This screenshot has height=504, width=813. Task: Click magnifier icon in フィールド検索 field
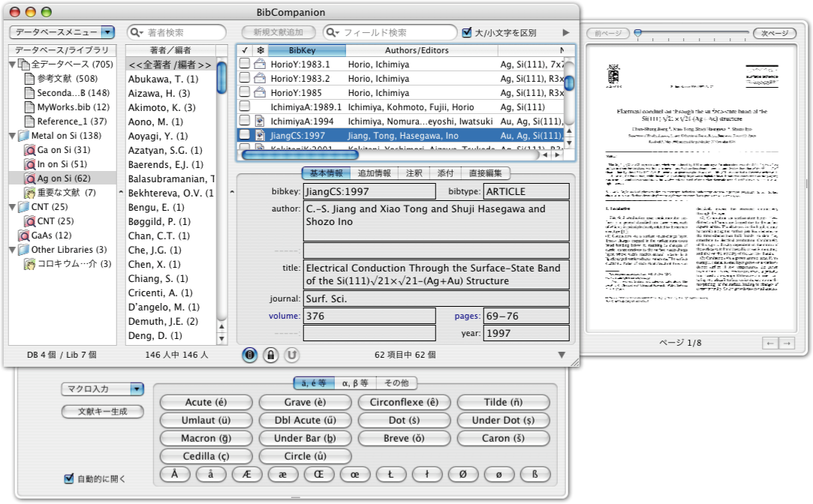click(x=333, y=33)
